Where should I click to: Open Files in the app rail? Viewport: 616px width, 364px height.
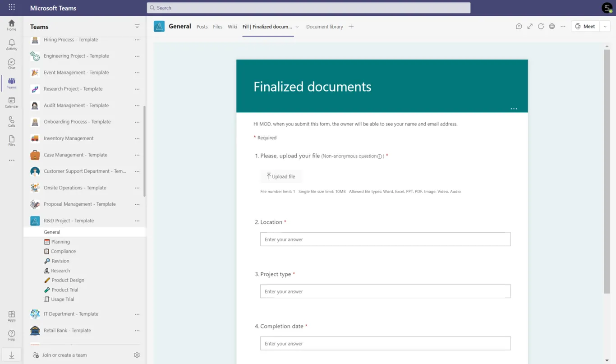pyautogui.click(x=12, y=141)
